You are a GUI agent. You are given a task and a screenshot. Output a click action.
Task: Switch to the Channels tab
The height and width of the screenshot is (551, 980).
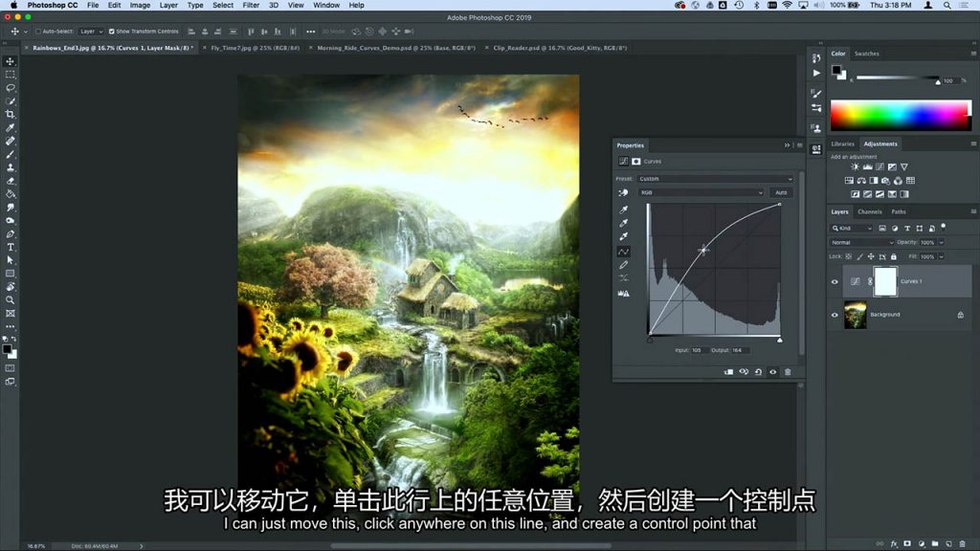coord(869,211)
